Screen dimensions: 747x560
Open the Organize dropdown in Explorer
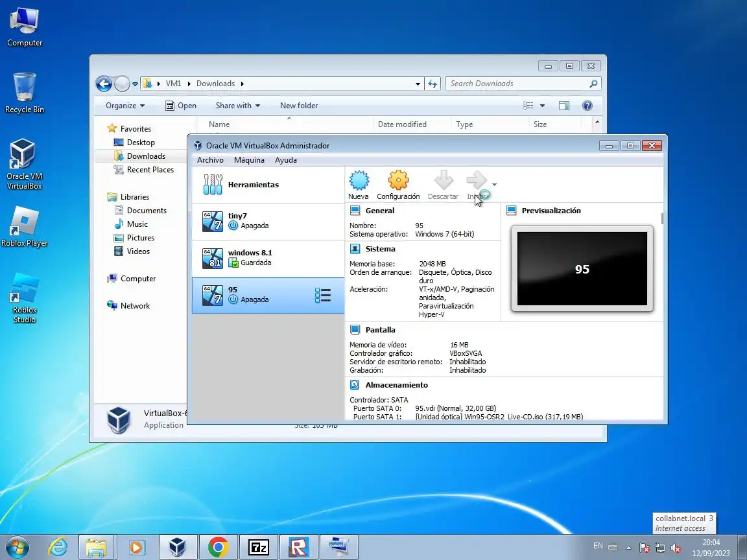pos(125,106)
